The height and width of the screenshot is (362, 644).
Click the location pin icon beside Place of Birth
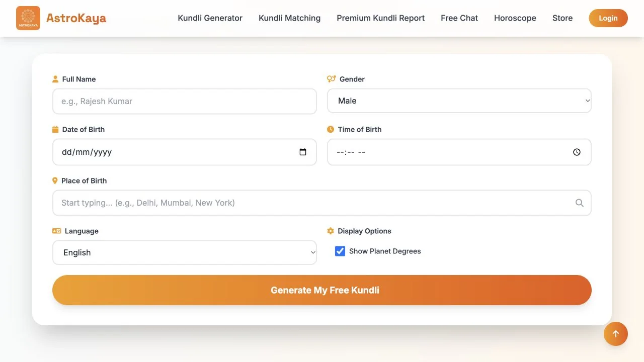click(55, 180)
